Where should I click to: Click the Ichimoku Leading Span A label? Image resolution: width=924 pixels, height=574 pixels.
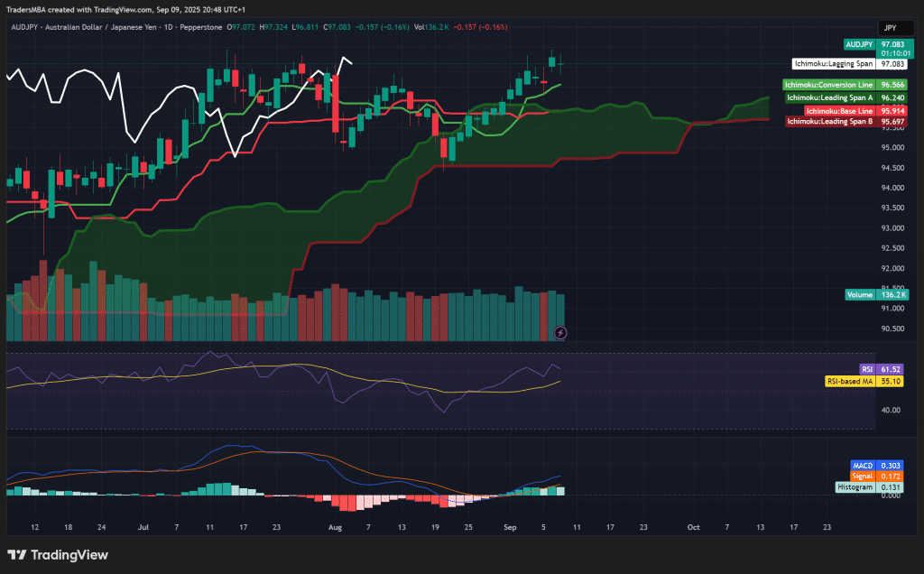[x=829, y=97]
